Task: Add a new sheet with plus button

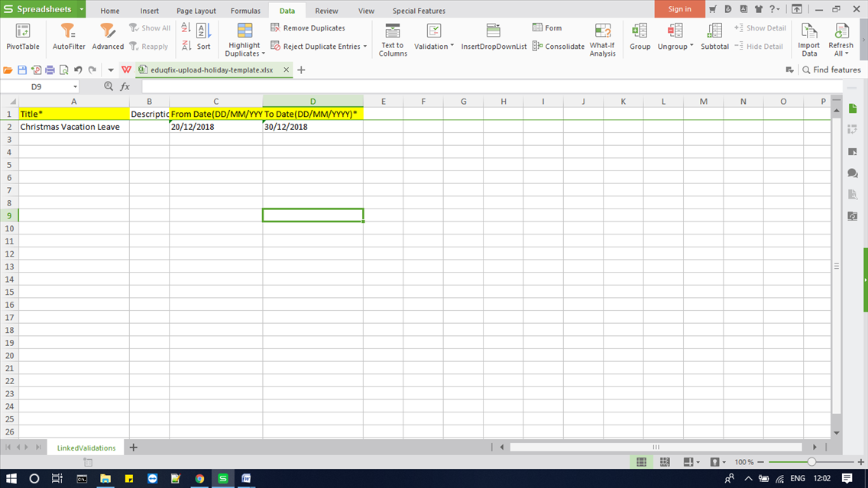Action: [x=134, y=448]
